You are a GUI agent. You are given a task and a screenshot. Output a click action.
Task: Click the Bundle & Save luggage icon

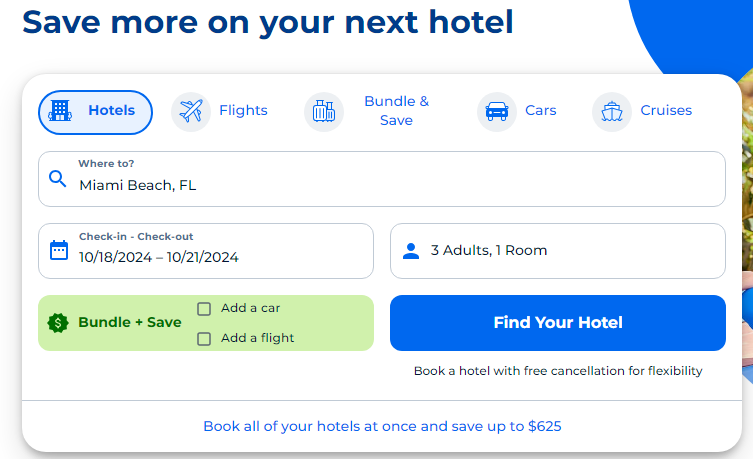click(324, 111)
